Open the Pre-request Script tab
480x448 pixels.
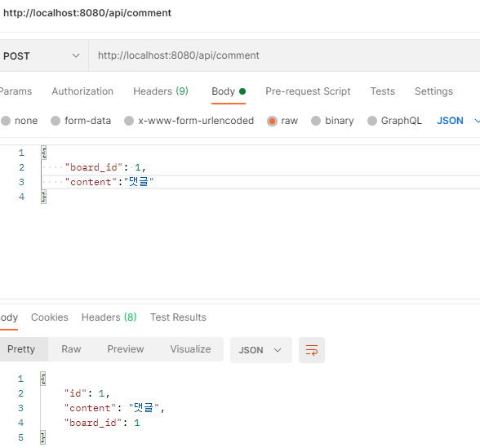(x=308, y=91)
